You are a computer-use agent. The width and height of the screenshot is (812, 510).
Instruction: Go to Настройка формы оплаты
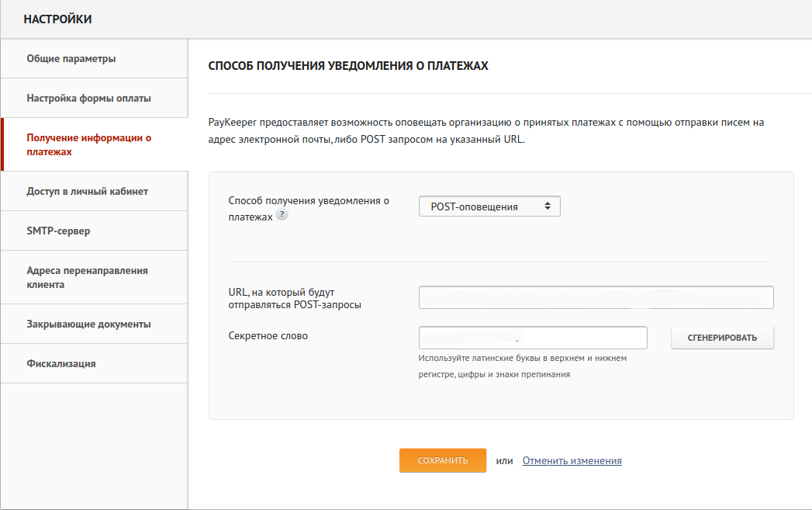(88, 99)
